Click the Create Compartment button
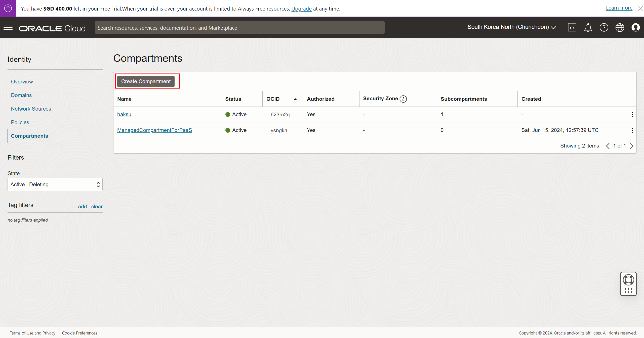The width and height of the screenshot is (644, 338). 146,81
